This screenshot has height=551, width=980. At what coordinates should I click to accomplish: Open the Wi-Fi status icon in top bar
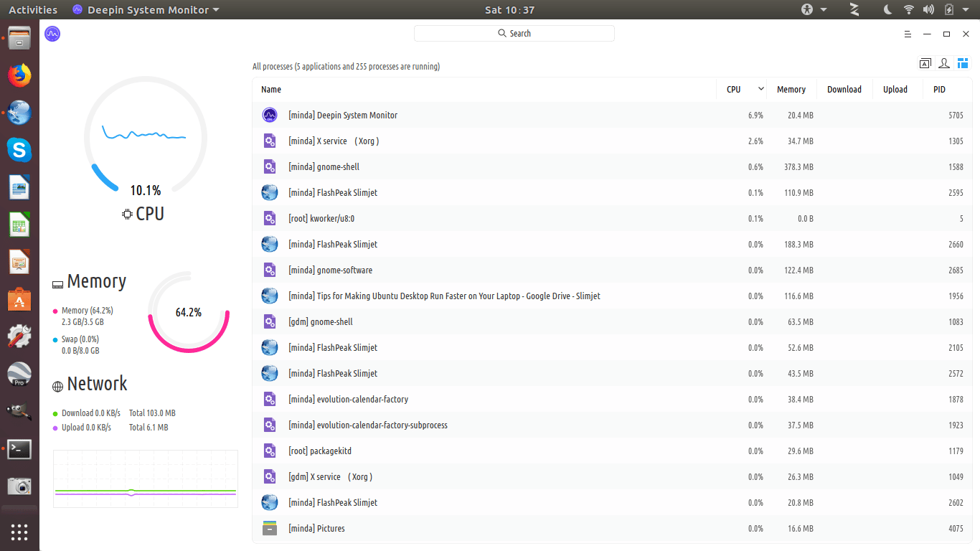tap(909, 9)
